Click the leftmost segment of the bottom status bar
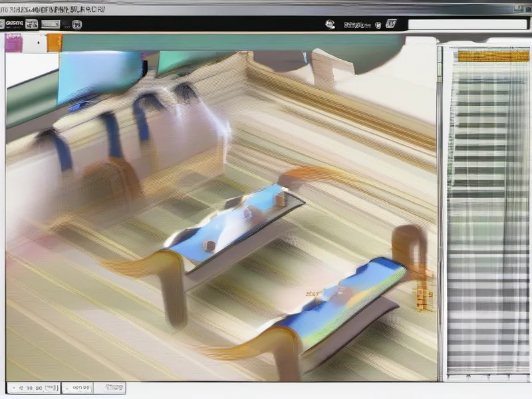The width and height of the screenshot is (532, 399). [x=33, y=388]
